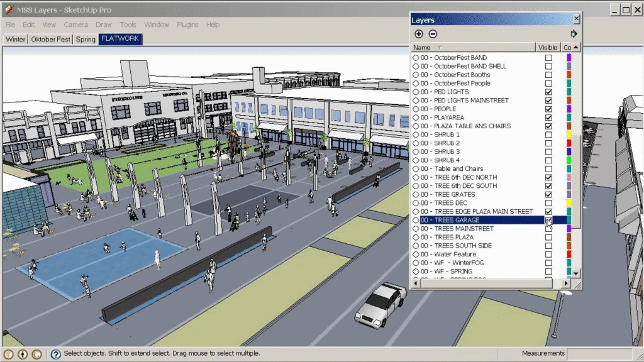Sort layers via the Name column arrow
The image size is (644, 362).
click(x=440, y=48)
